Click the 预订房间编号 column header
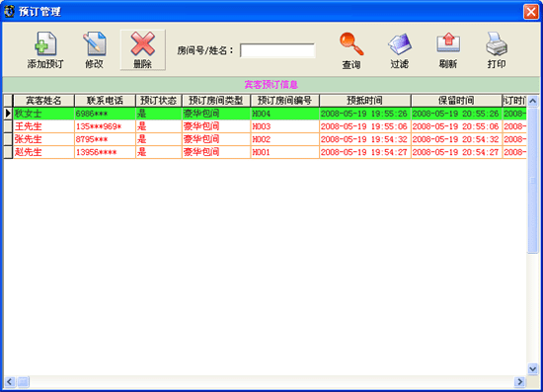543x392 pixels. (284, 101)
